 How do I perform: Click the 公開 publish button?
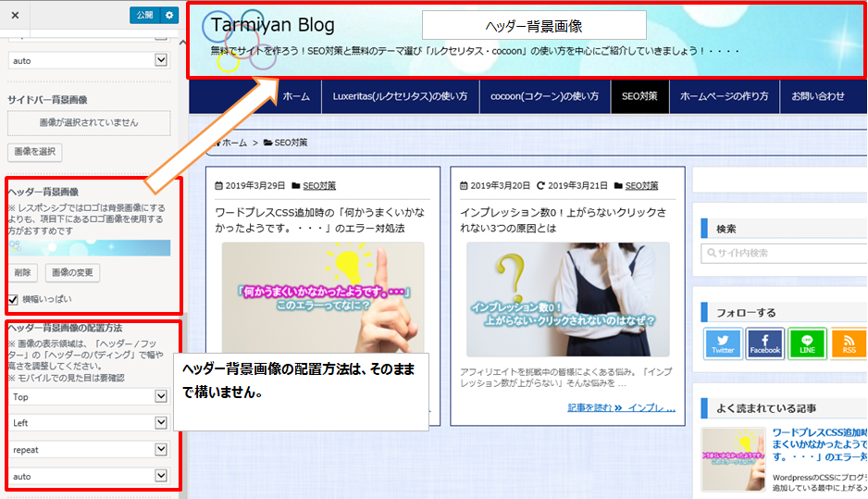tap(143, 15)
